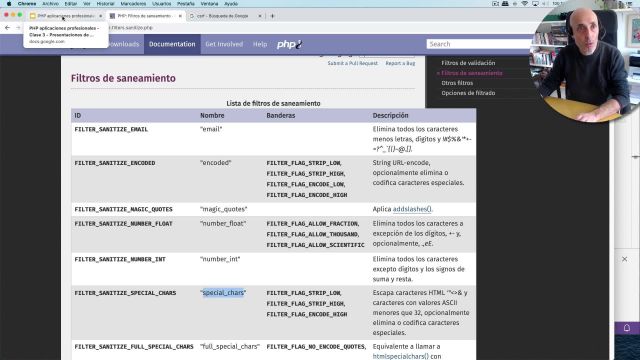Open the Ventana menu
Screen dimensions: 640x360
209,4
